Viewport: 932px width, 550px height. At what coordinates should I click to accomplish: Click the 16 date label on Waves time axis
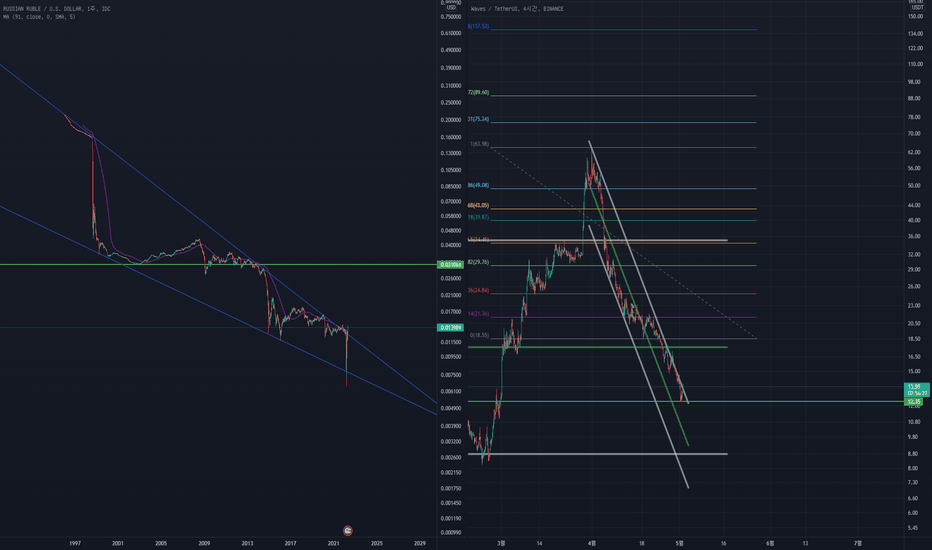tap(723, 543)
